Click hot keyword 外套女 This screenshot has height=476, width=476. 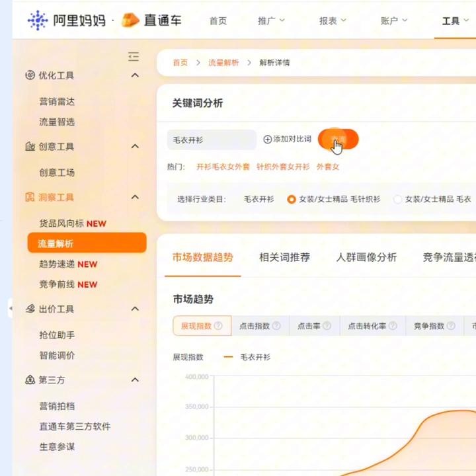pyautogui.click(x=327, y=167)
